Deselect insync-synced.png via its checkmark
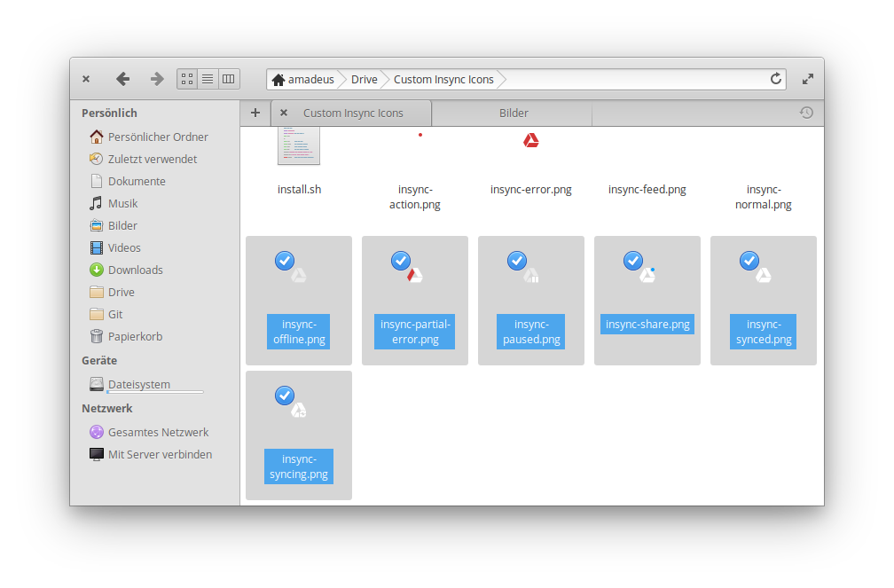The height and width of the screenshot is (588, 894). click(x=749, y=261)
